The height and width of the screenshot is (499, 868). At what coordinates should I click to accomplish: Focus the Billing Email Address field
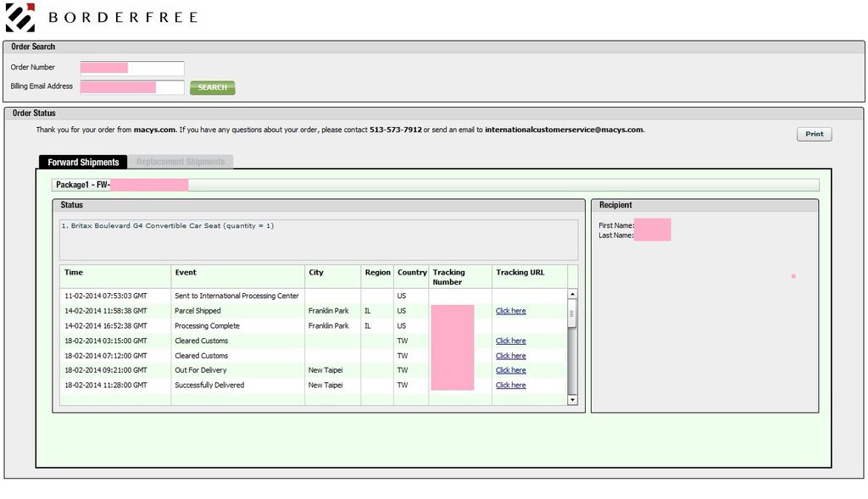[x=132, y=86]
